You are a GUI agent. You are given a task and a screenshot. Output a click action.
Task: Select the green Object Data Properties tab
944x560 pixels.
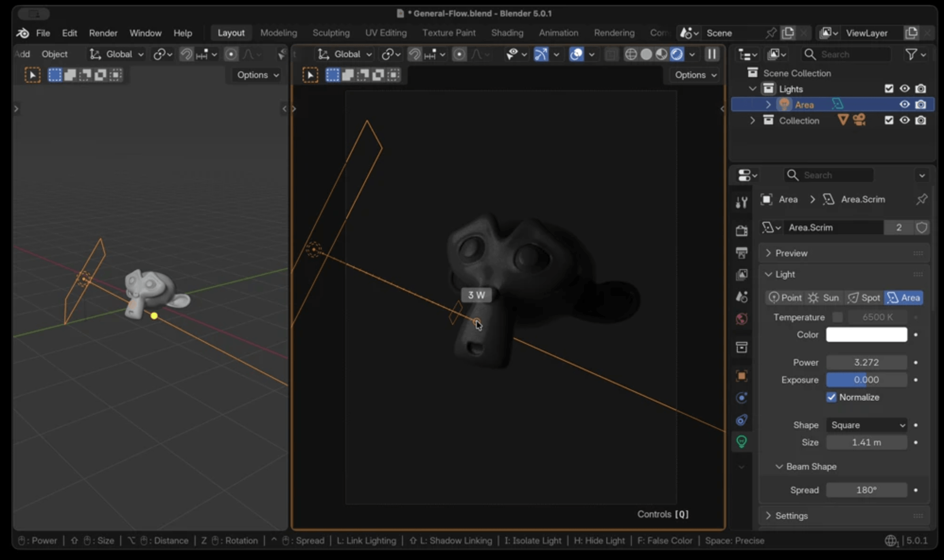pos(742,441)
